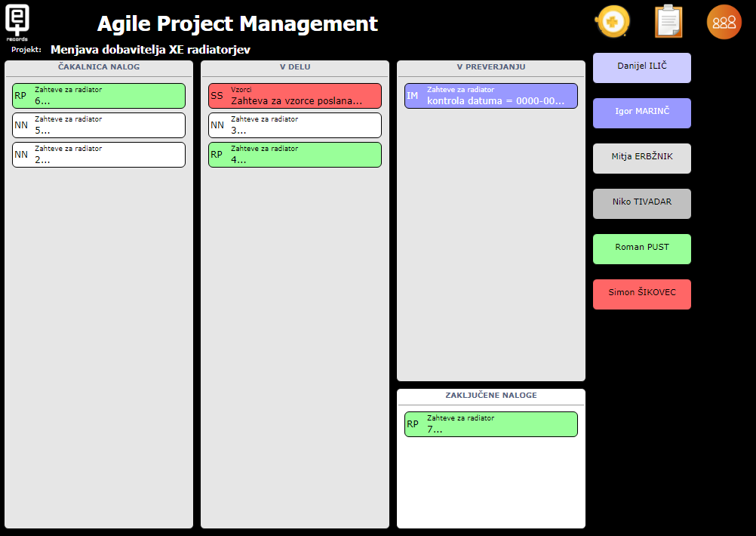This screenshot has width=756, height=536.
Task: Open task card numbered 3 in V DELU
Action: pos(294,125)
